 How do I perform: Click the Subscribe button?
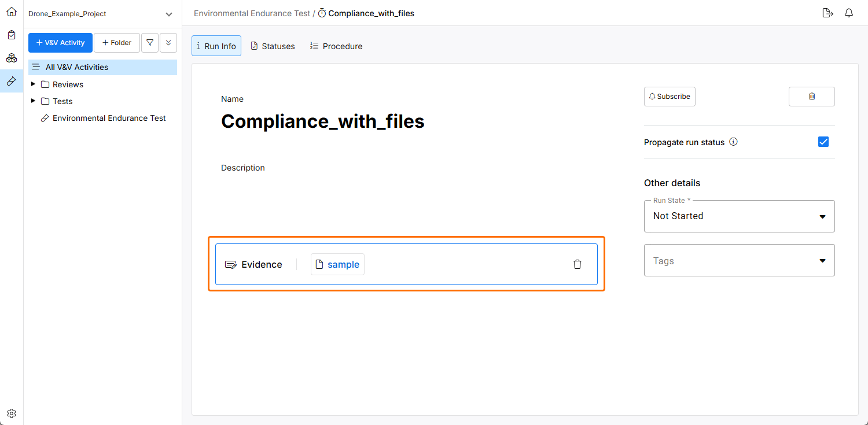coord(670,97)
